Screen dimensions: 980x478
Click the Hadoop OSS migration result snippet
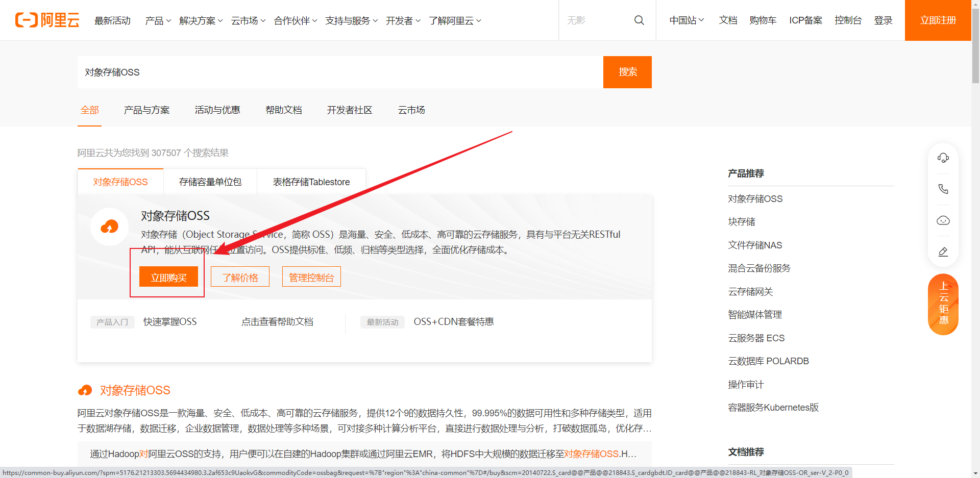(363, 454)
